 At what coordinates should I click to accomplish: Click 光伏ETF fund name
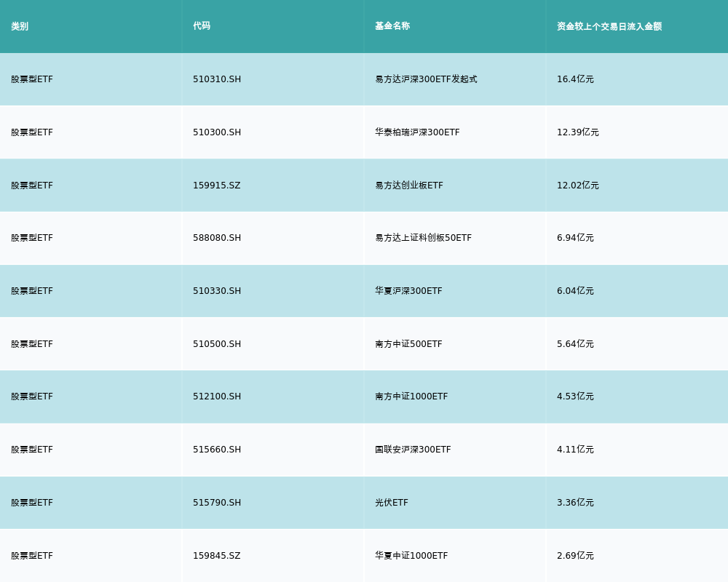(x=392, y=503)
